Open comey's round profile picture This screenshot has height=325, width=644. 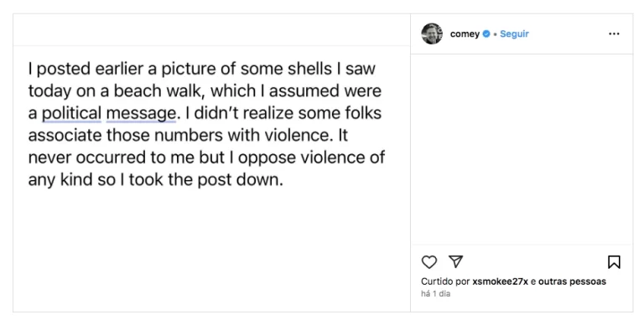pos(432,34)
